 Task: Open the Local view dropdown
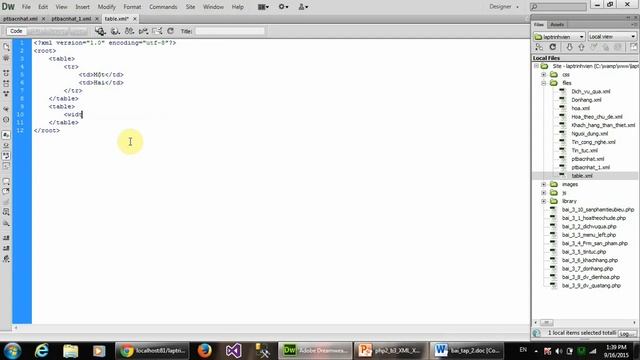pyautogui.click(x=612, y=37)
